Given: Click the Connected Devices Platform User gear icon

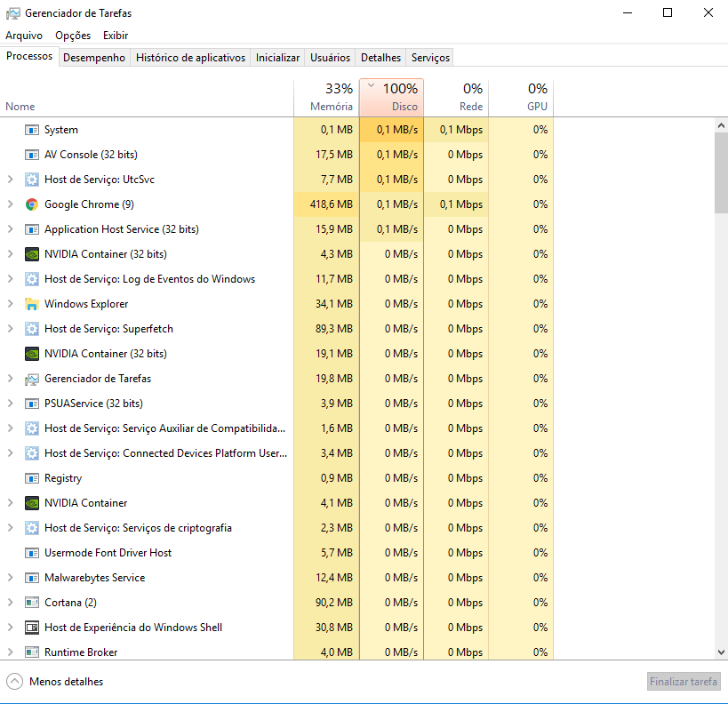Looking at the screenshot, I should [32, 453].
